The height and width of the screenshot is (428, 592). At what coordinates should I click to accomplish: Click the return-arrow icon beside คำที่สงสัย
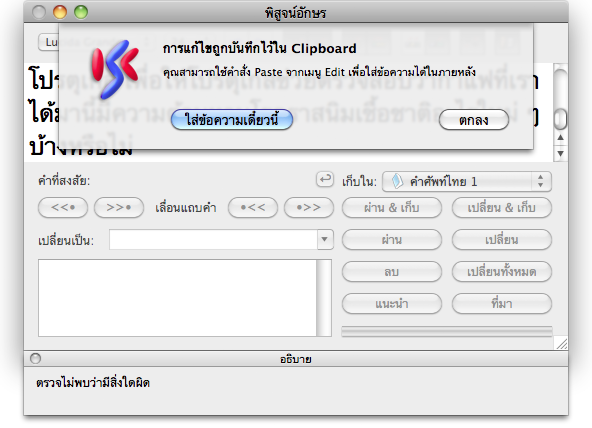coord(325,179)
